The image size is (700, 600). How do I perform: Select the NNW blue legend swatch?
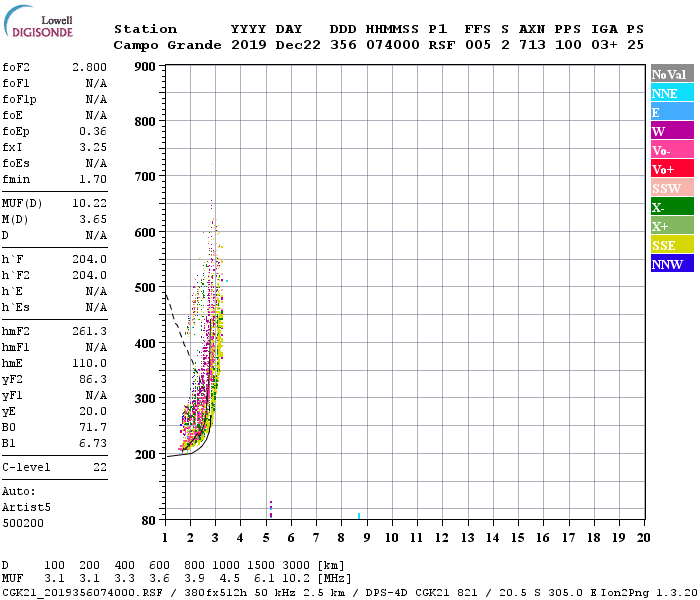672,263
